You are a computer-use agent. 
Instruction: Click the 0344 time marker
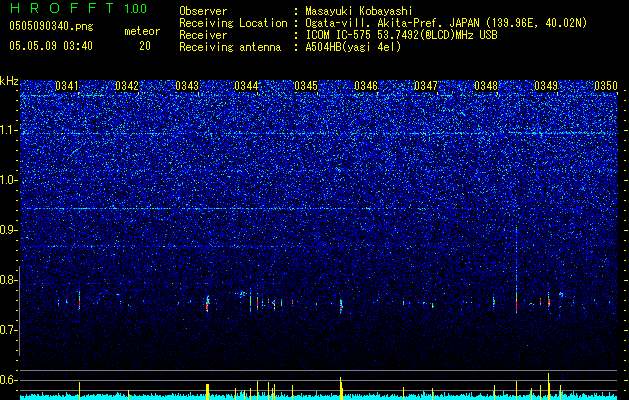pos(246,86)
